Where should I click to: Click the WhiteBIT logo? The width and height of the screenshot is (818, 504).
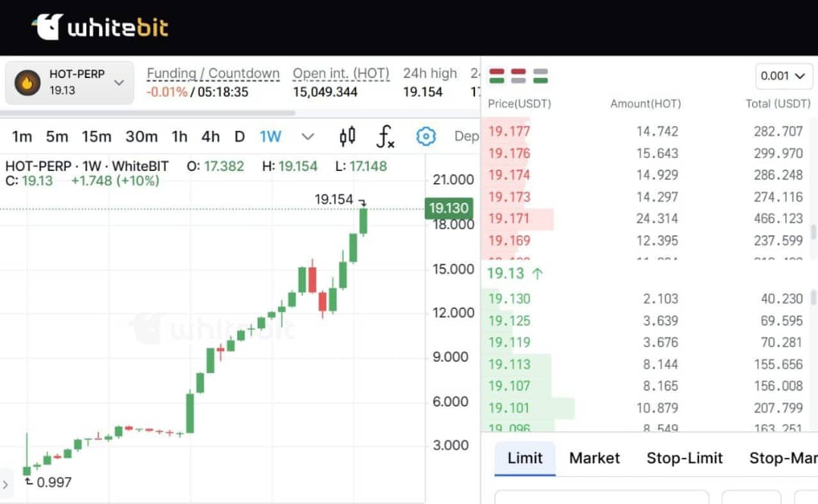pos(100,27)
